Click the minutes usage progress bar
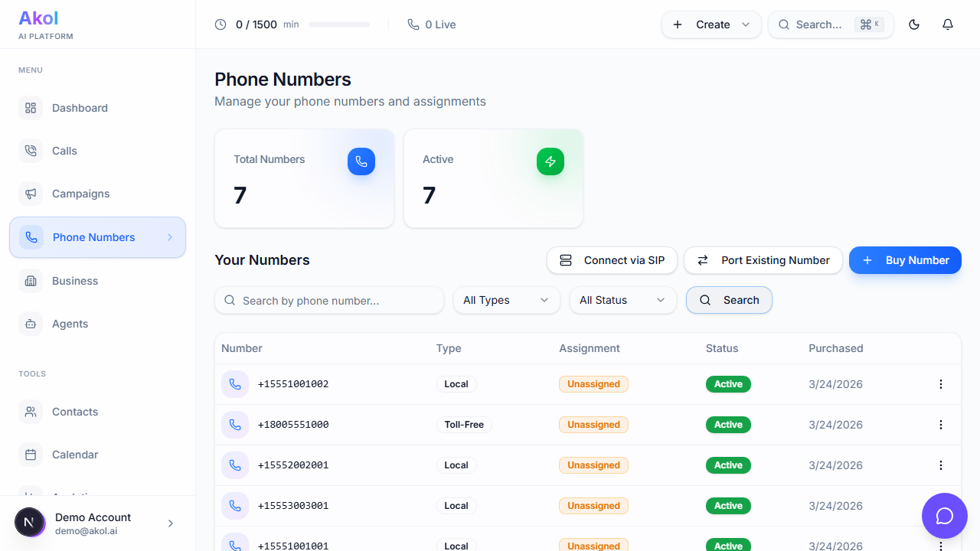980x551 pixels. pos(338,24)
